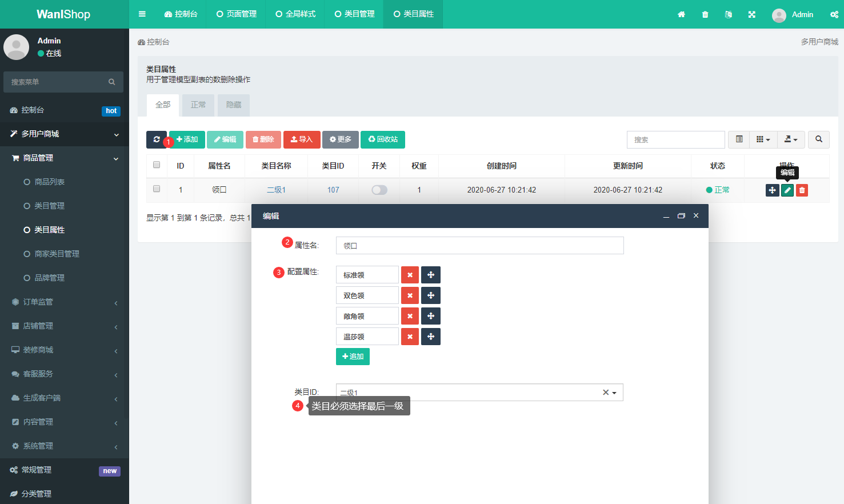Click the Admin avatar in header
This screenshot has height=504, width=844.
coord(779,15)
